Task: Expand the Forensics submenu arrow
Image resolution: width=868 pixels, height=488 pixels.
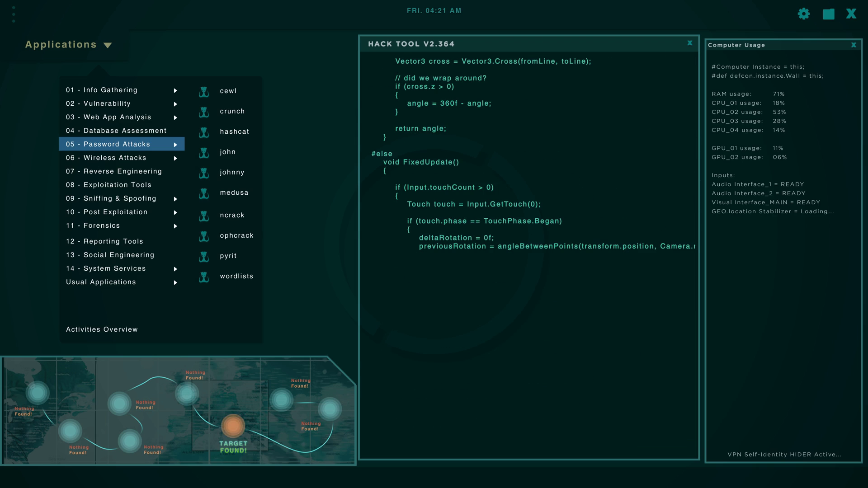Action: (175, 226)
